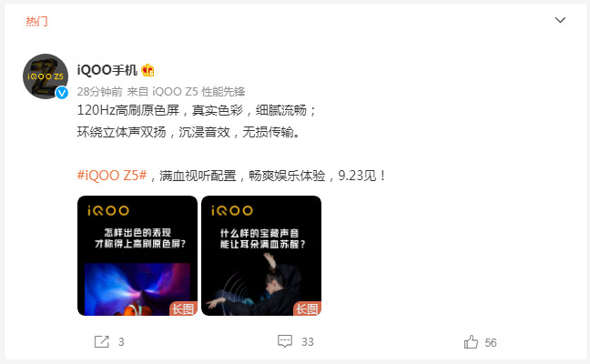Click the 来自 iQOO Z5 性能先锋 source link

[x=186, y=91]
